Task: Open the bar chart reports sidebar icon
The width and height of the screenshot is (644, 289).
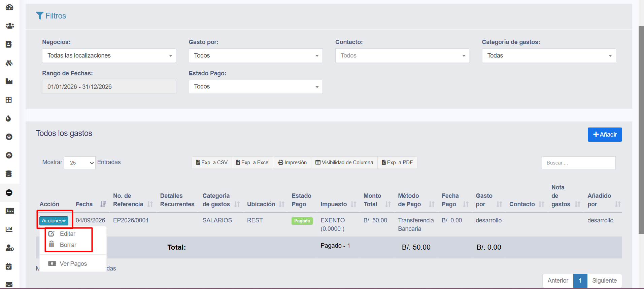Action: click(9, 229)
